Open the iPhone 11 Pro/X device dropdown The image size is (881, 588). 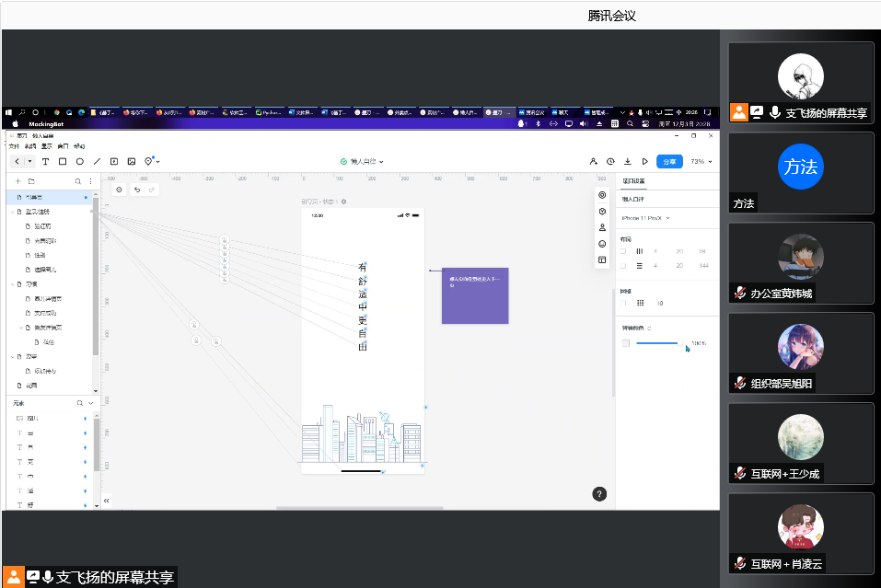[646, 218]
